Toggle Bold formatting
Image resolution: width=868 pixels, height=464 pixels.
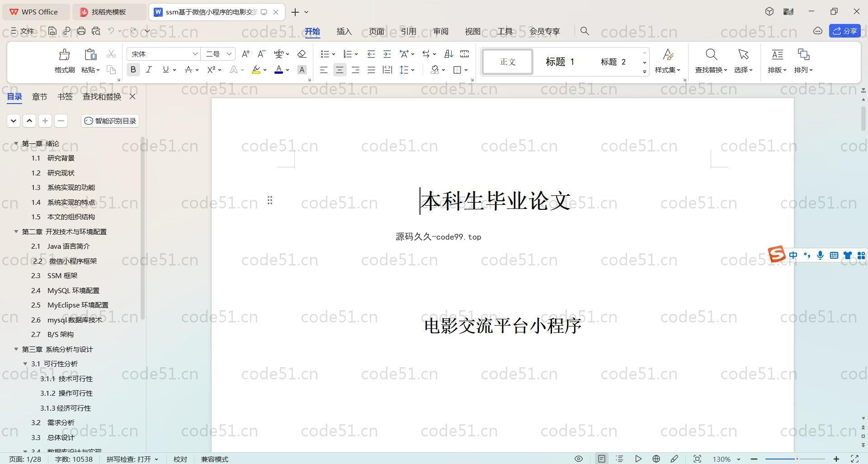[x=133, y=70]
